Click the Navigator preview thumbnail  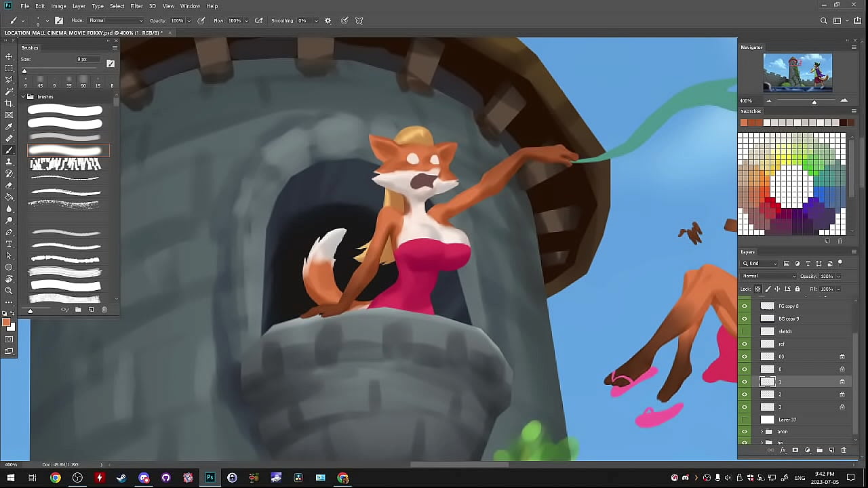(x=797, y=73)
